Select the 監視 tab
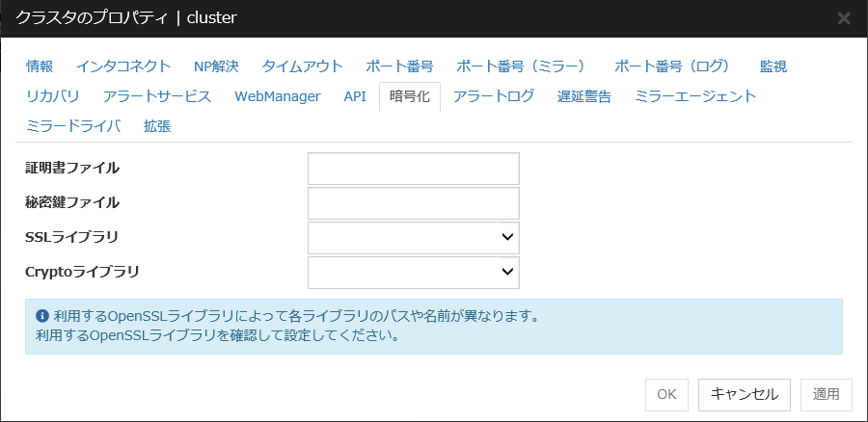Image resolution: width=868 pixels, height=422 pixels. (773, 66)
